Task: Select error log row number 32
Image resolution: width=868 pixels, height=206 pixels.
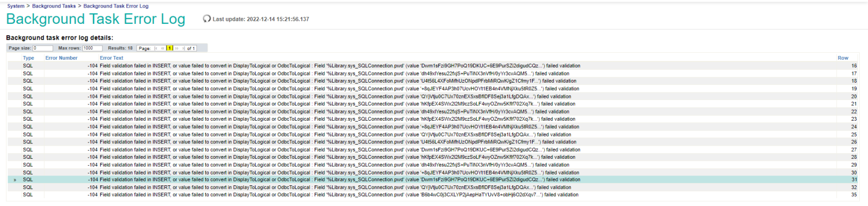Action: [433, 187]
